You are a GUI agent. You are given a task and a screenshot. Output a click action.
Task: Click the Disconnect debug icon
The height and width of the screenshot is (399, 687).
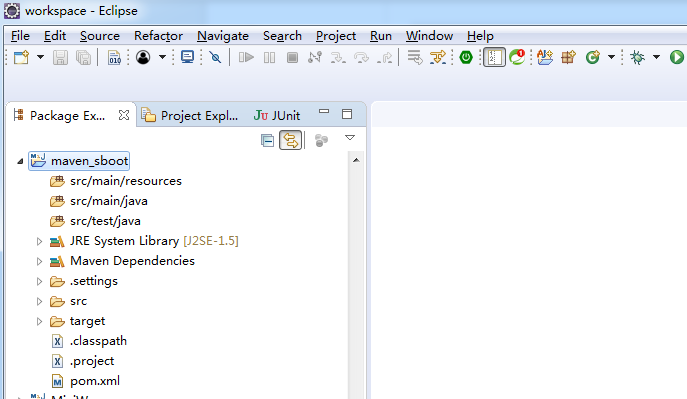(315, 57)
